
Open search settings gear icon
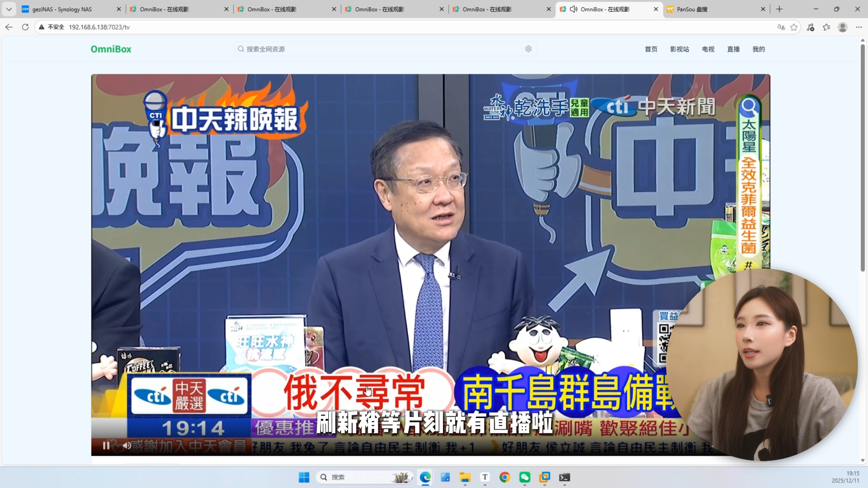[528, 49]
